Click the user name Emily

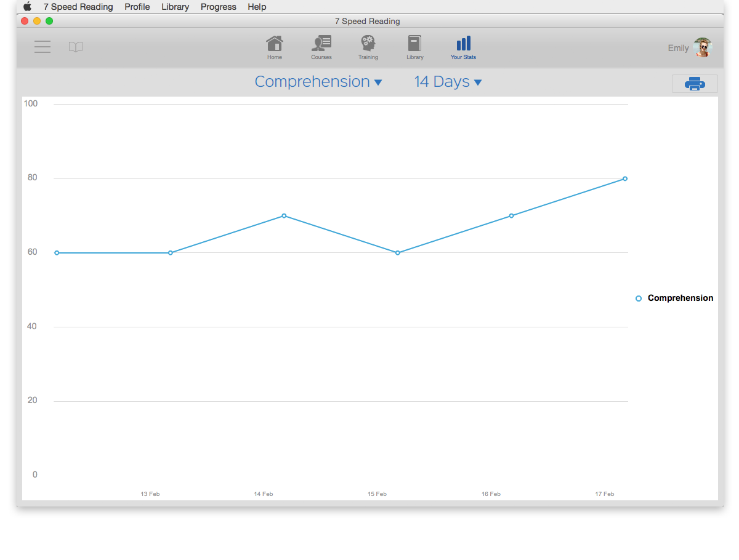coord(679,48)
